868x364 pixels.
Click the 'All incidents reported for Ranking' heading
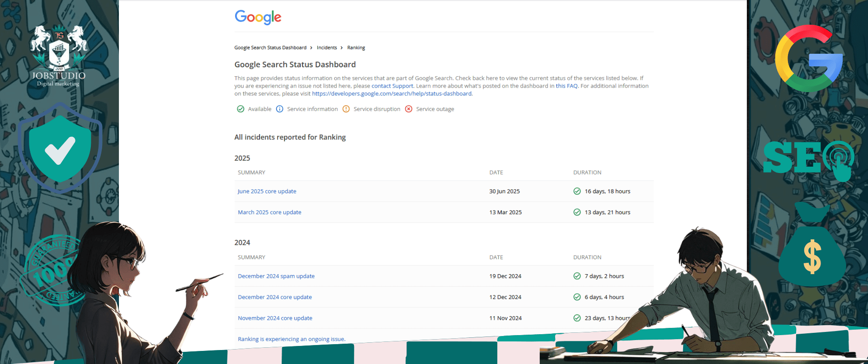pyautogui.click(x=290, y=137)
